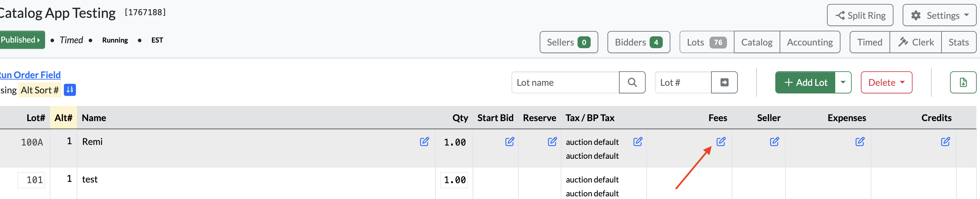Edit Reserve for lot 100A
The width and height of the screenshot is (980, 199).
[552, 142]
